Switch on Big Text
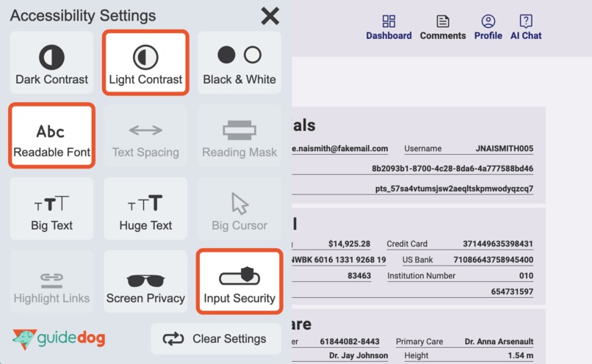This screenshot has height=364, width=592. coord(51,208)
